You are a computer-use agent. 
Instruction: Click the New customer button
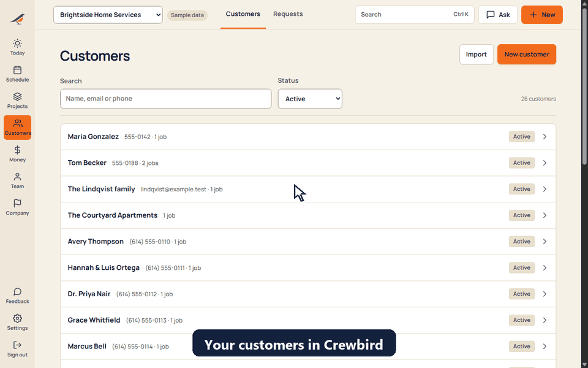[x=527, y=54]
